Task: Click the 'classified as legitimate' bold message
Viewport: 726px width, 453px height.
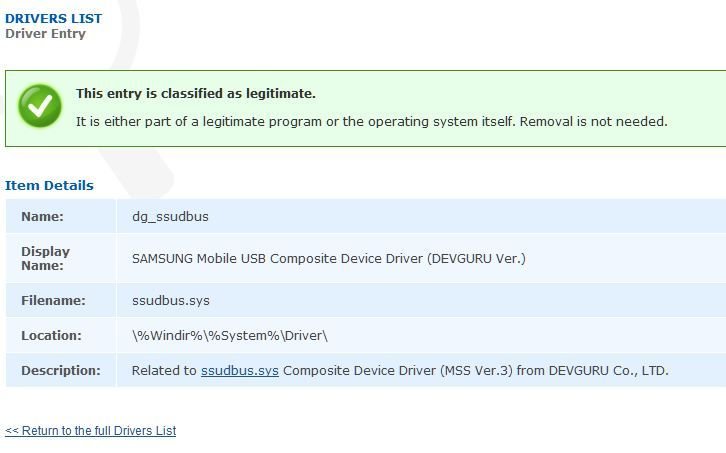Action: [196, 94]
